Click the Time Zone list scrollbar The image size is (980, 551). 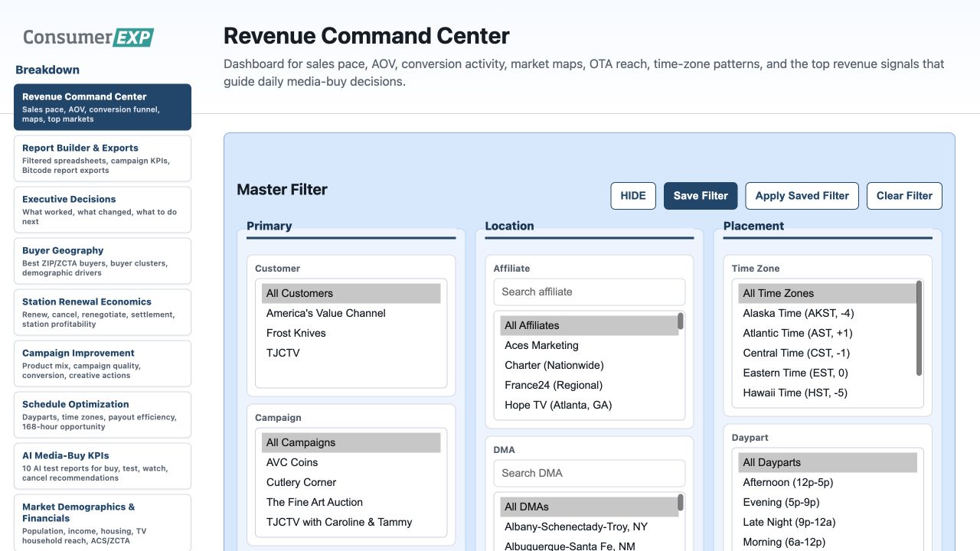919,328
